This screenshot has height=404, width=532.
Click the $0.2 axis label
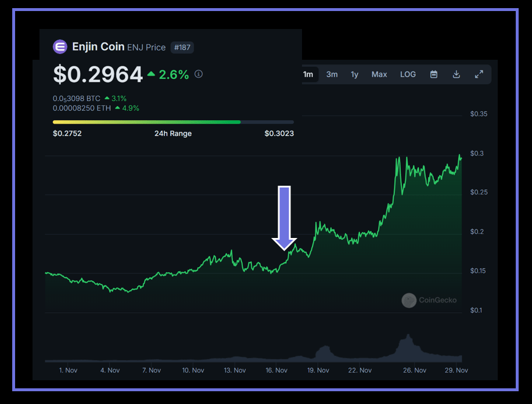[477, 232]
